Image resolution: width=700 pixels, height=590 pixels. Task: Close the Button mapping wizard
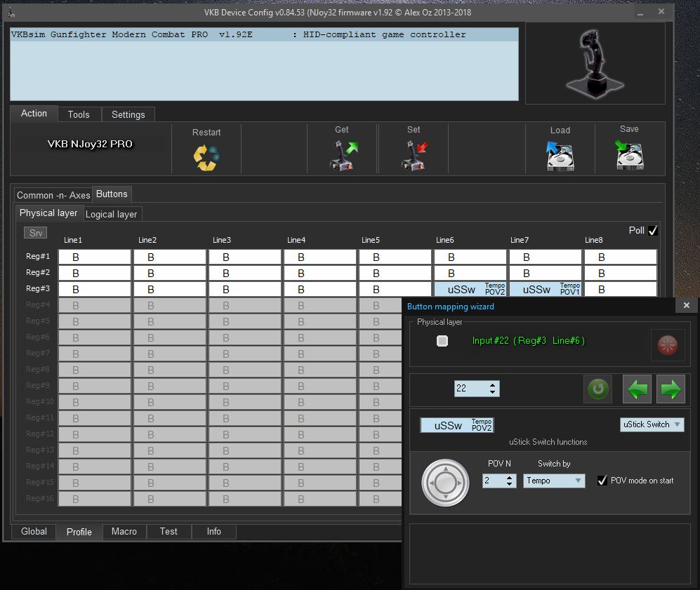coord(687,305)
